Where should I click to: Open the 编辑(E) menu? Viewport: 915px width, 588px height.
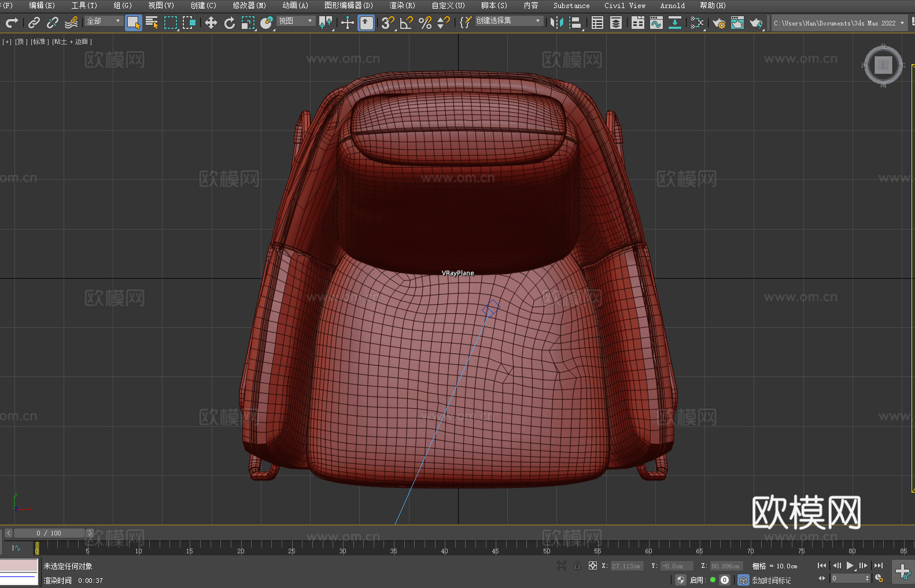pos(42,5)
